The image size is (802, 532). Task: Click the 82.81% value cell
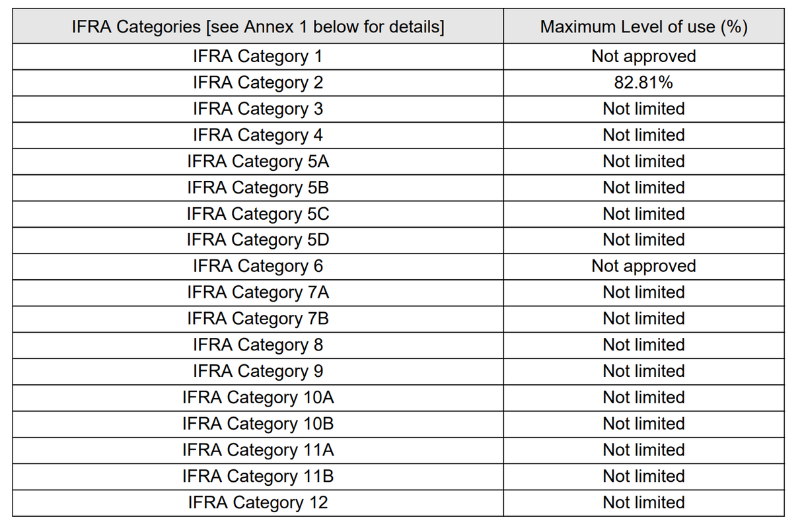pos(643,83)
